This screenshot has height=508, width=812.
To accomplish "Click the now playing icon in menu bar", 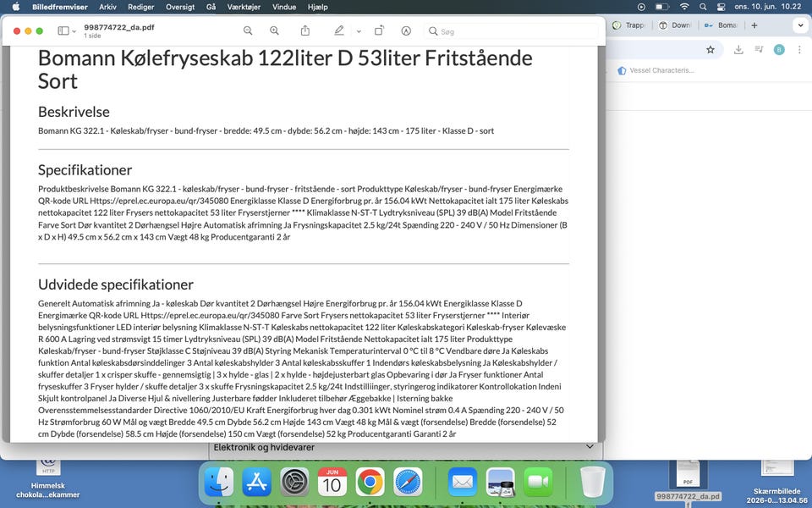I will [x=642, y=7].
